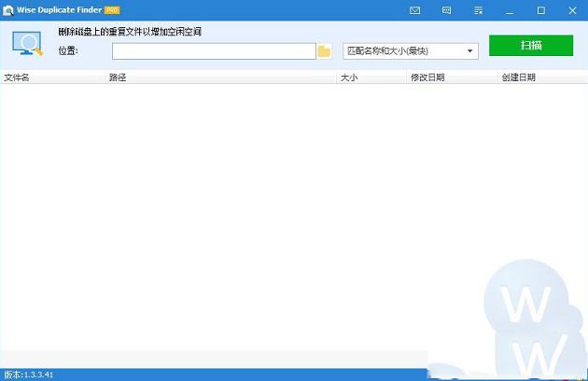This screenshot has height=381, width=588.
Task: Click the Wise Duplicate Finder logo icon
Action: [x=7, y=10]
